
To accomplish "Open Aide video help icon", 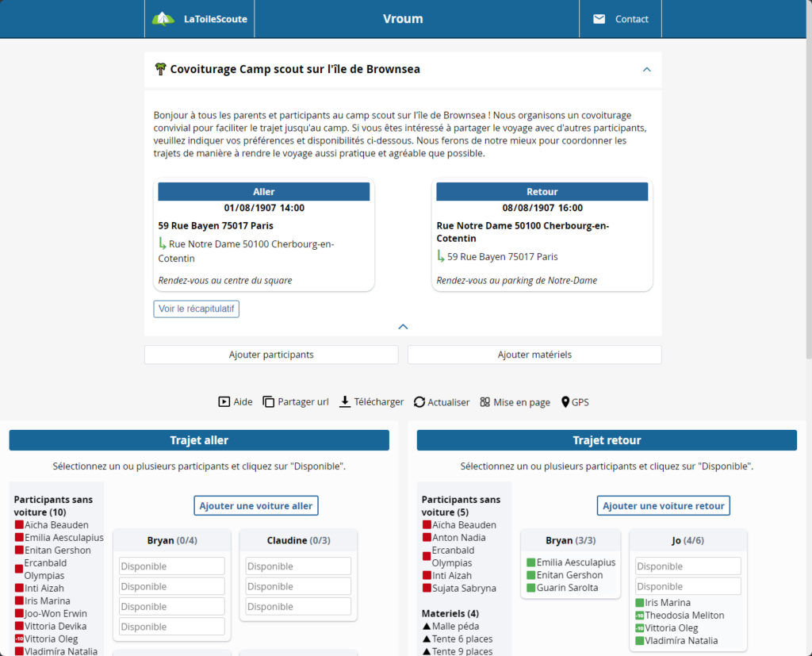I will tap(224, 402).
